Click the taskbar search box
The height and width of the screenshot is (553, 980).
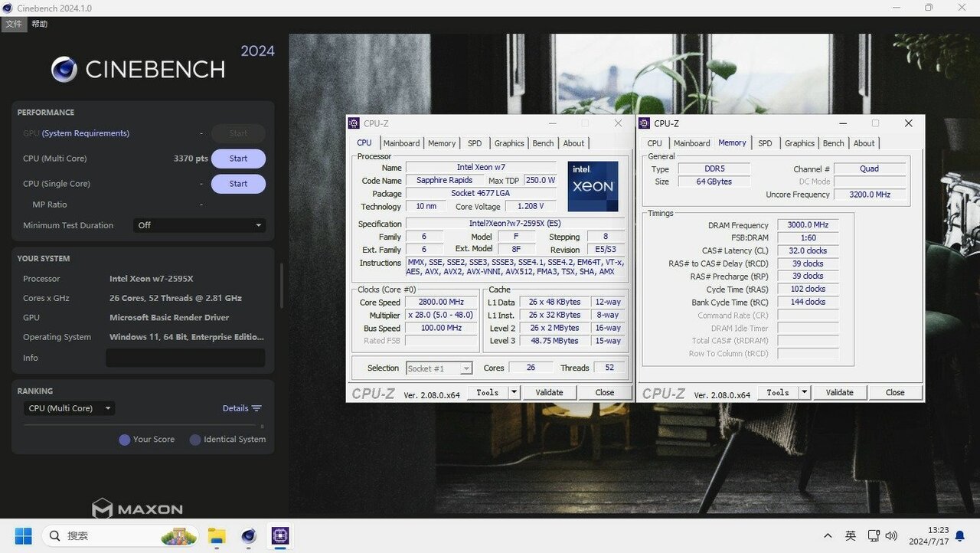[x=120, y=535]
